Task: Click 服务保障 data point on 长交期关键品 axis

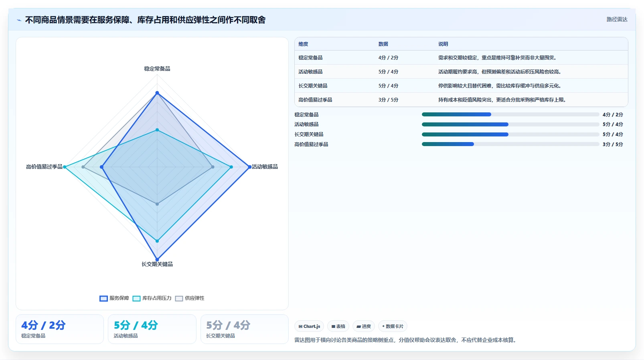Action: (157, 259)
